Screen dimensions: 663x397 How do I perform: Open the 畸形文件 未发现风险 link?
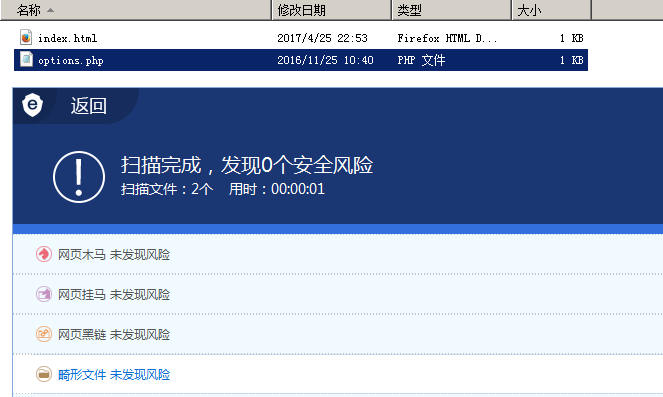point(114,375)
